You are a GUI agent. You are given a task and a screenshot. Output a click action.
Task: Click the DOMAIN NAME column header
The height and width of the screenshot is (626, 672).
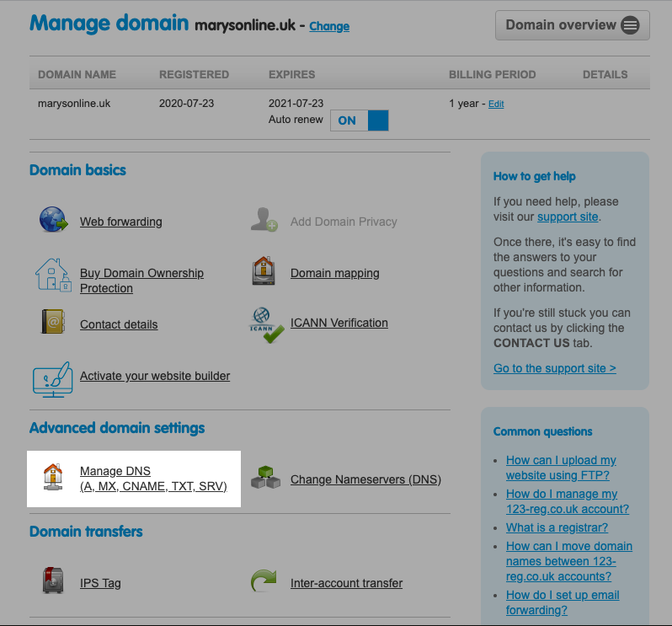pos(77,75)
